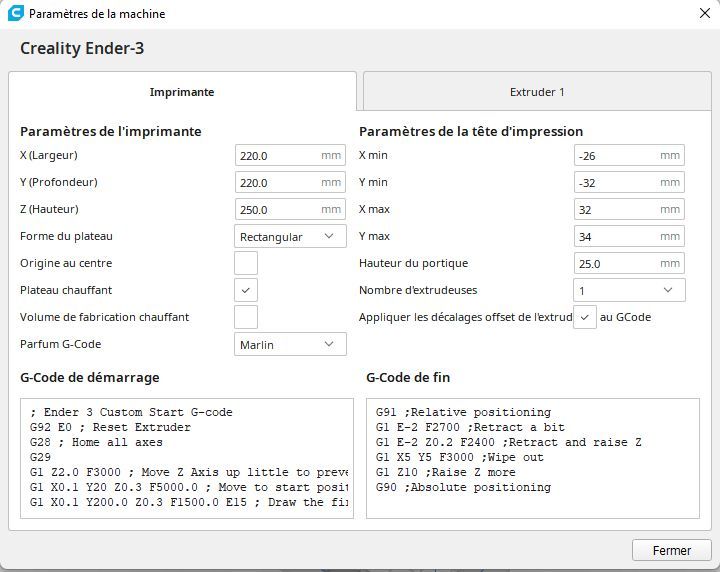Click the 'Retract and raise Z' end G-code line

(x=509, y=442)
